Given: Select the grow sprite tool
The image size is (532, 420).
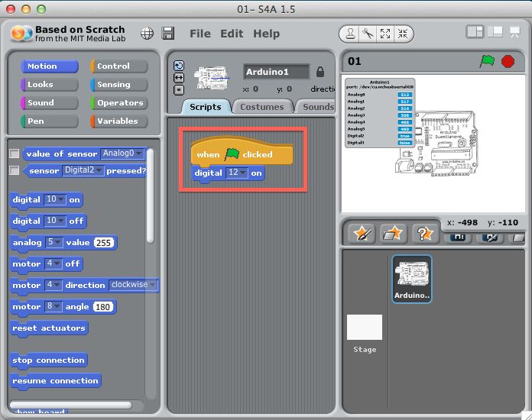Looking at the screenshot, I should (x=385, y=34).
